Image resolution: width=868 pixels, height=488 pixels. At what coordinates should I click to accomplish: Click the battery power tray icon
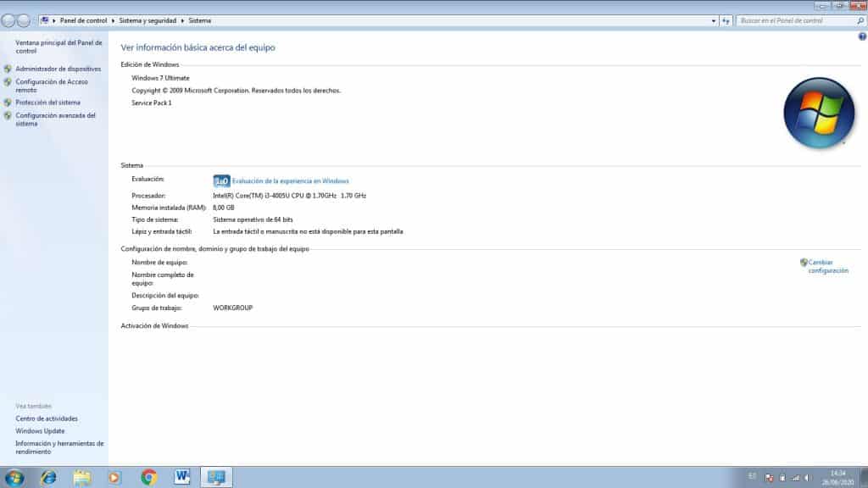[782, 478]
